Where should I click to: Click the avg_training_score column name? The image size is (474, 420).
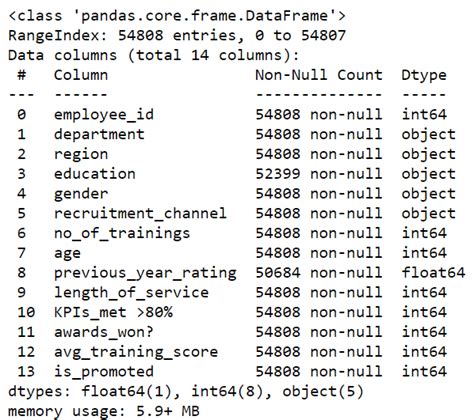[136, 352]
